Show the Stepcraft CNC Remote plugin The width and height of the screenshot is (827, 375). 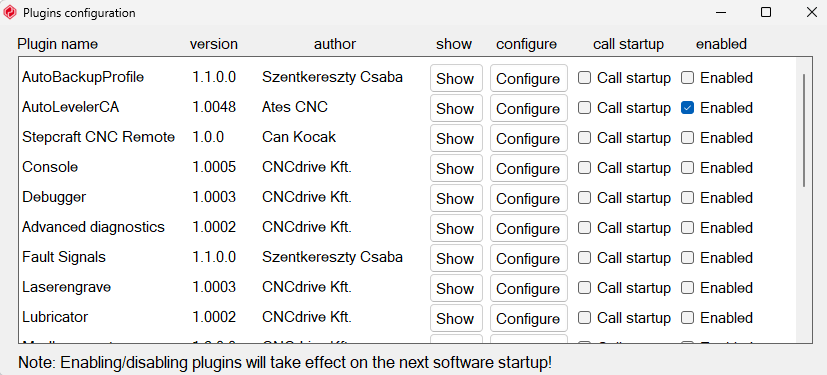456,139
